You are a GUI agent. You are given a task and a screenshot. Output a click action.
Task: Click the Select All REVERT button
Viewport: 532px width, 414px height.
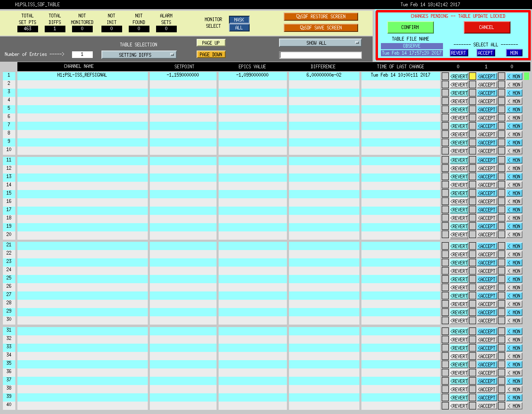click(x=458, y=53)
